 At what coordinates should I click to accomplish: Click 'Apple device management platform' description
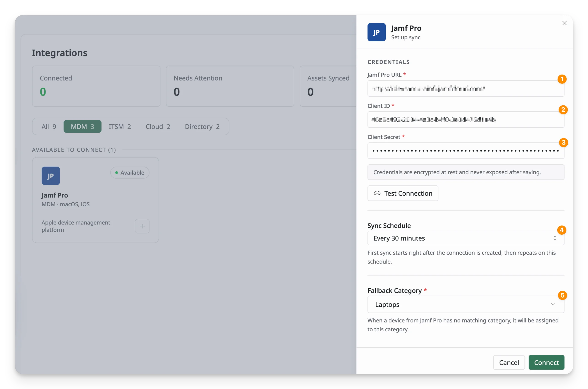coord(76,226)
